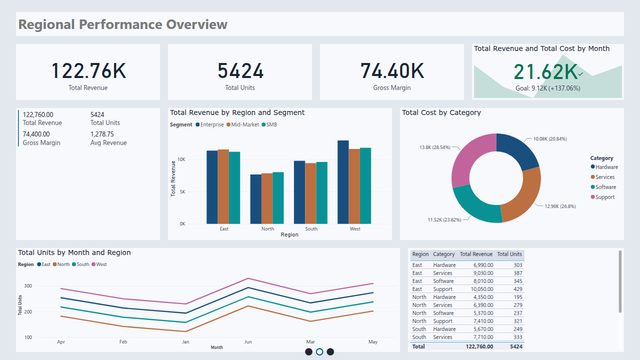Select the South Enterprise bar
The width and height of the screenshot is (640, 360).
[300, 192]
